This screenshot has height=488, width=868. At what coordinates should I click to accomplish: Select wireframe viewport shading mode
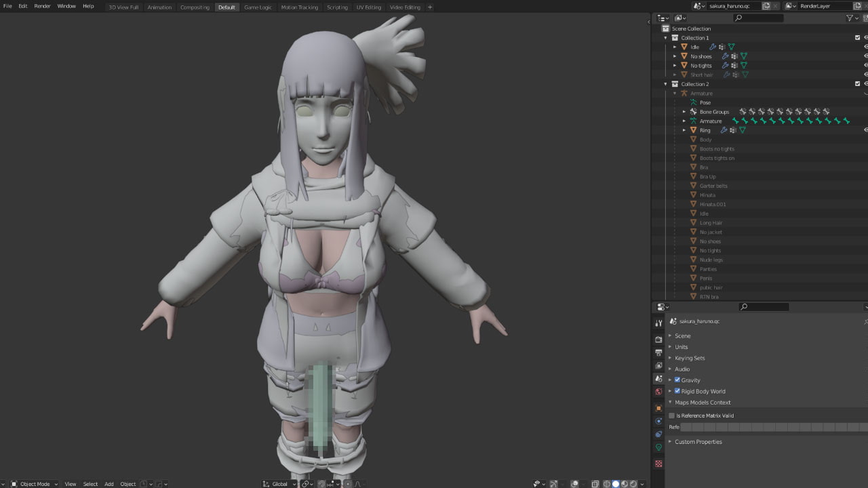coord(607,484)
